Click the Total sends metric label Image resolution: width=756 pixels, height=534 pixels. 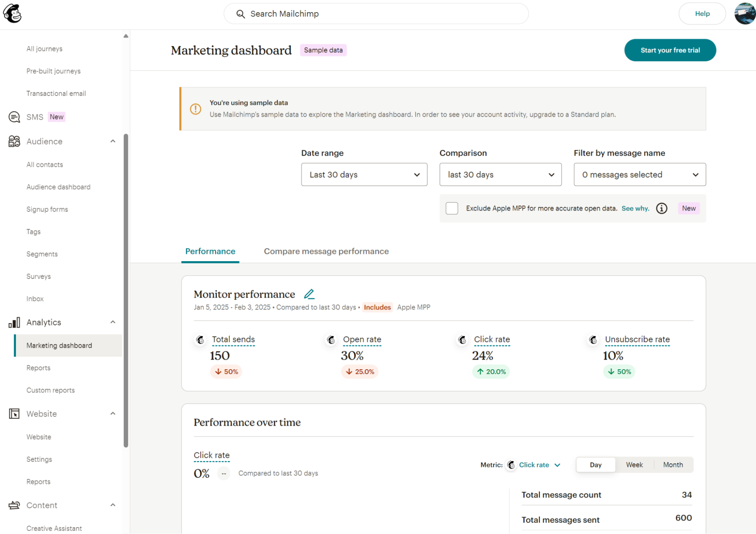(233, 339)
